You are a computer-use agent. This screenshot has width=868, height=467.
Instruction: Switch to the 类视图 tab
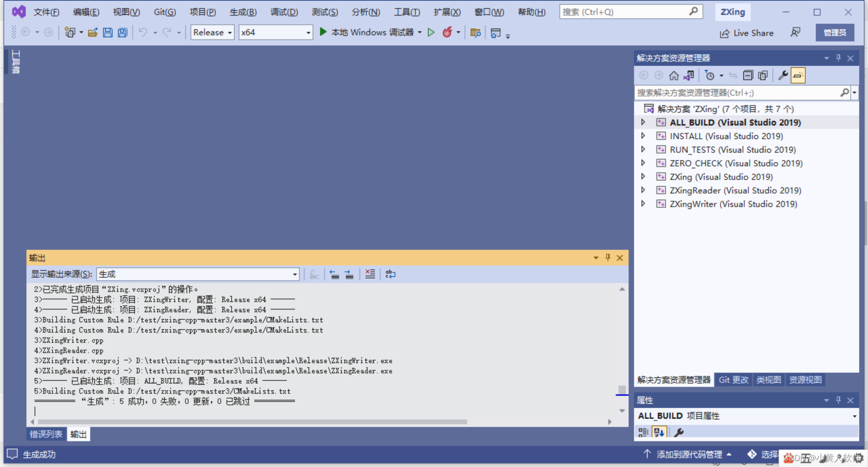(x=769, y=380)
